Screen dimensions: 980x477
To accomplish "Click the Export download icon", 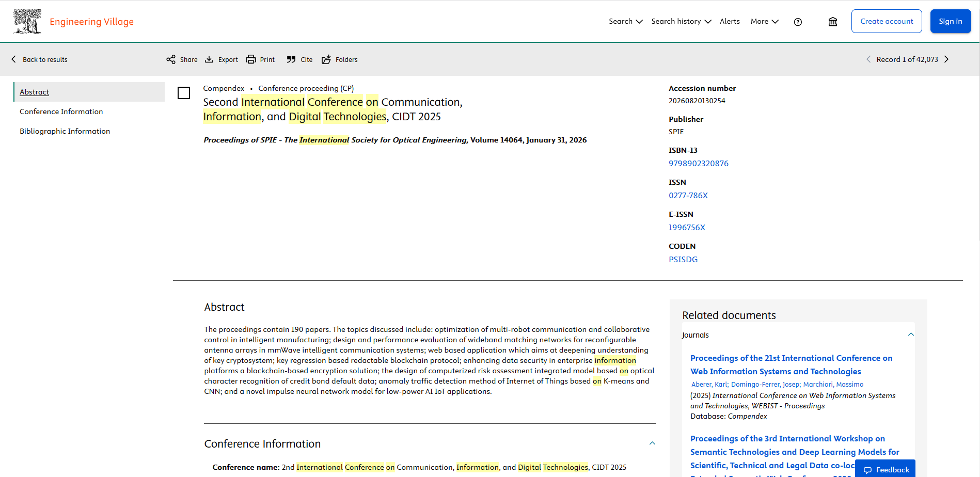I will click(209, 59).
